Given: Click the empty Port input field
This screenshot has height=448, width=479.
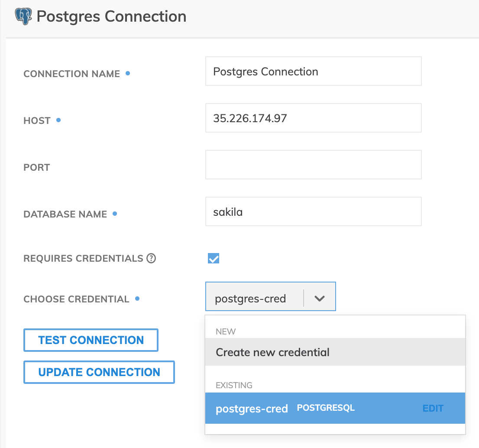Looking at the screenshot, I should (313, 165).
